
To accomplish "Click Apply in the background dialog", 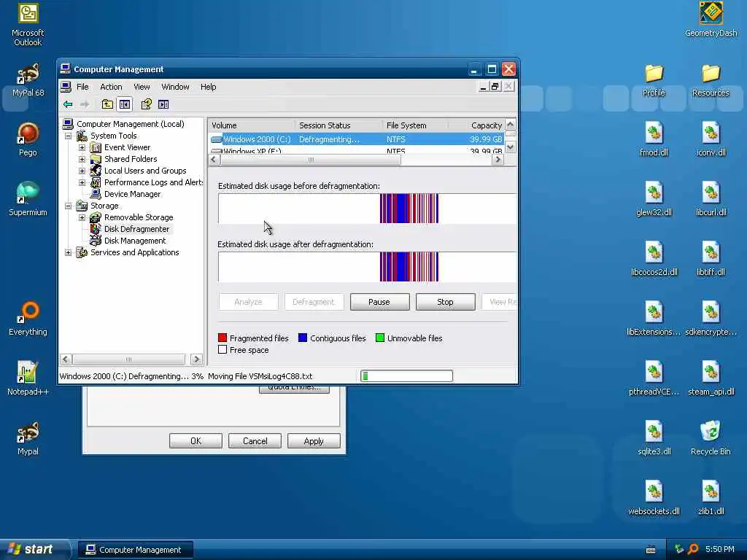I will tap(314, 441).
